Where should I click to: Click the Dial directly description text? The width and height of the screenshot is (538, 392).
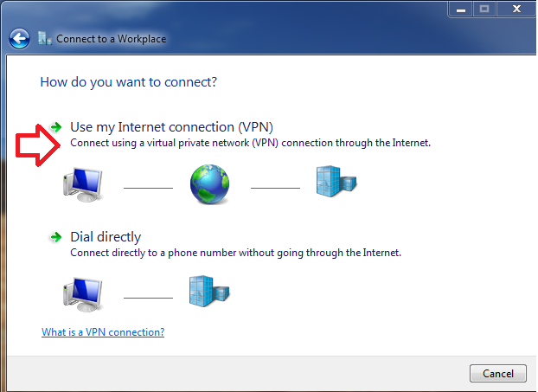[x=235, y=253]
